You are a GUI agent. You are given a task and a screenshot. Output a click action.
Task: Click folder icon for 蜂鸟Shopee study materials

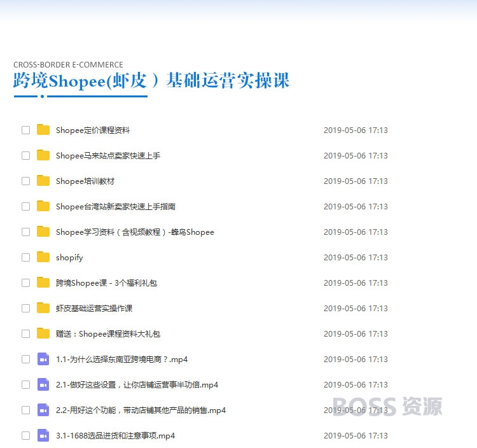43,232
